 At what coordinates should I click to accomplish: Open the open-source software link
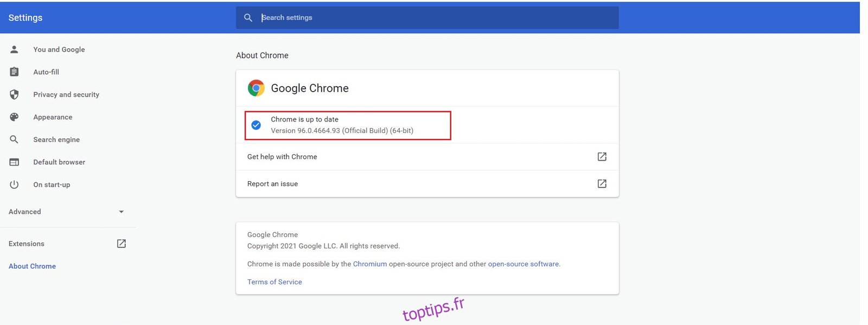tap(523, 264)
